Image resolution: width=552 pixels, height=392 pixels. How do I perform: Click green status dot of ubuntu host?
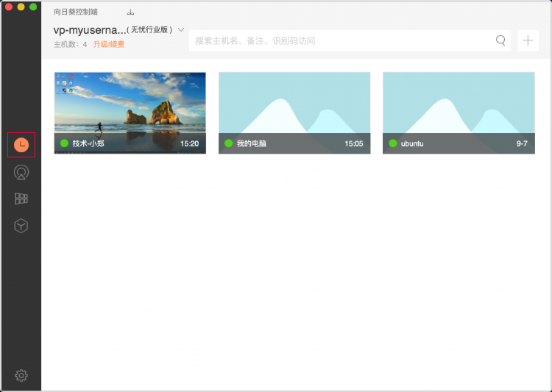pos(393,143)
